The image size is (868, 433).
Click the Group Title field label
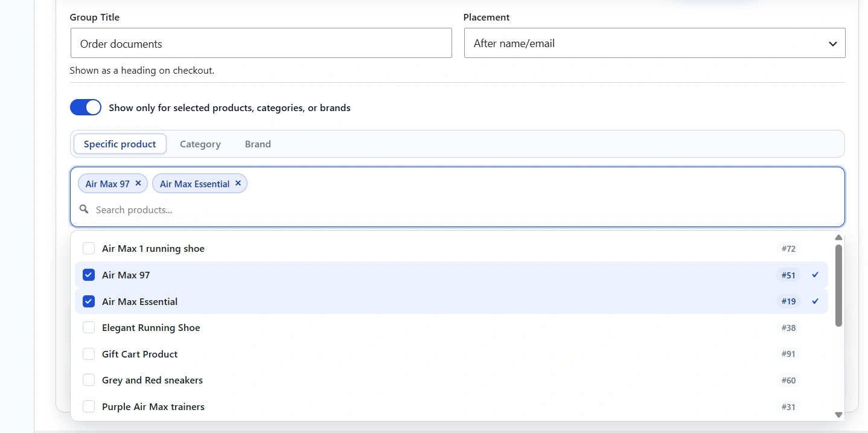pos(95,17)
